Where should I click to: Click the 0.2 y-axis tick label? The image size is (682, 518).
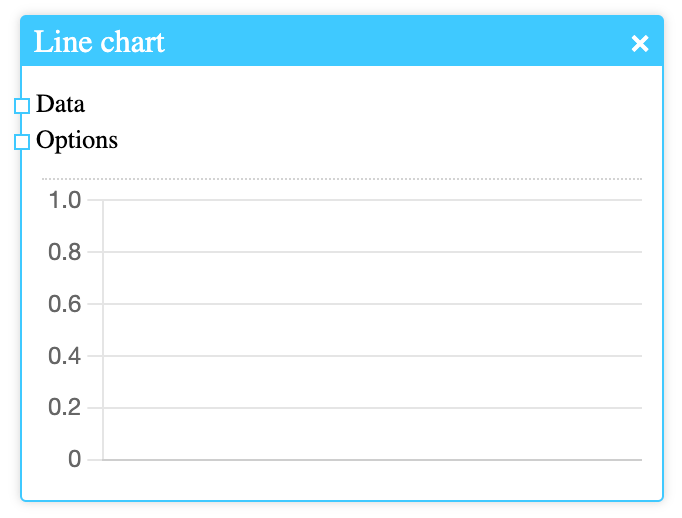(65, 408)
